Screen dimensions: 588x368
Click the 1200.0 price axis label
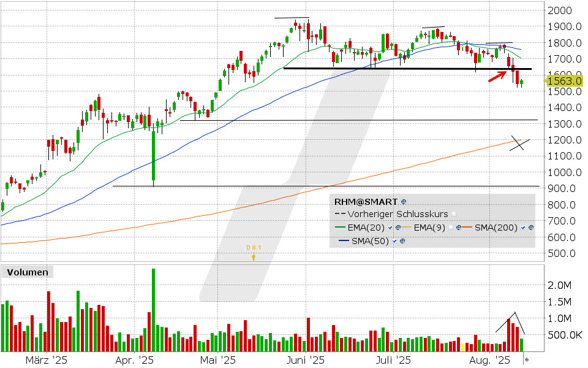tap(564, 140)
